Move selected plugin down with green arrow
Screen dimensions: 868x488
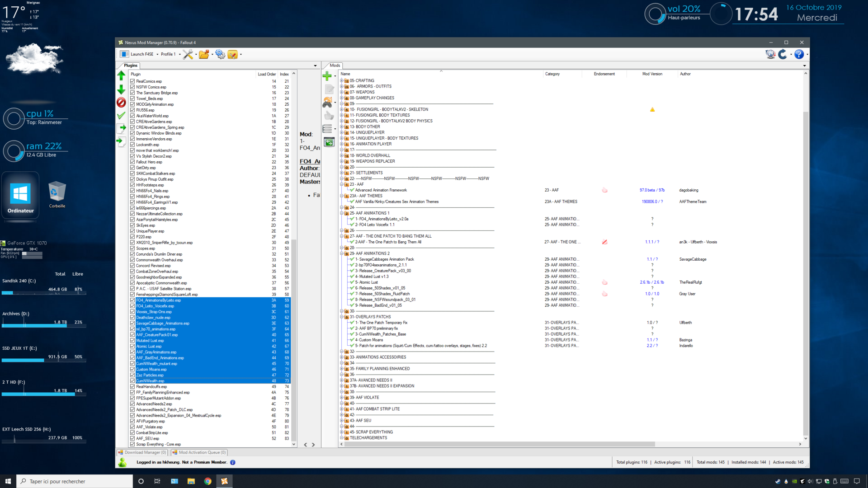click(121, 89)
